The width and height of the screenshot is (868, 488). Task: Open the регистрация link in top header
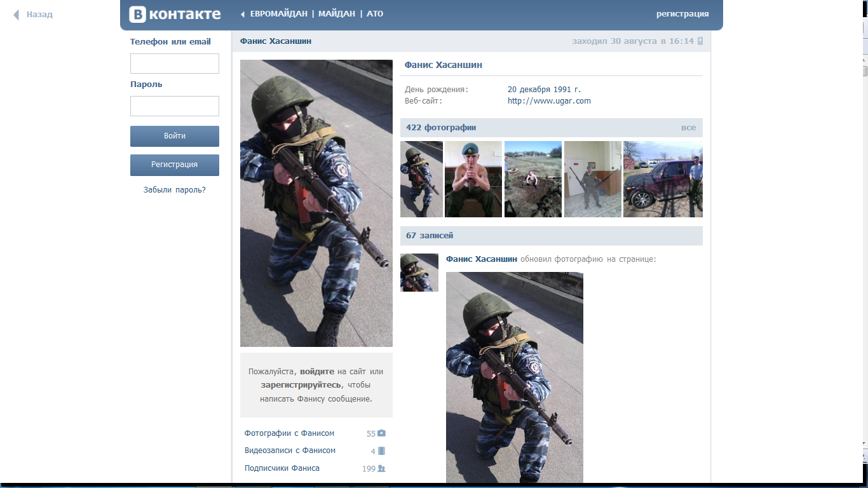click(x=682, y=14)
